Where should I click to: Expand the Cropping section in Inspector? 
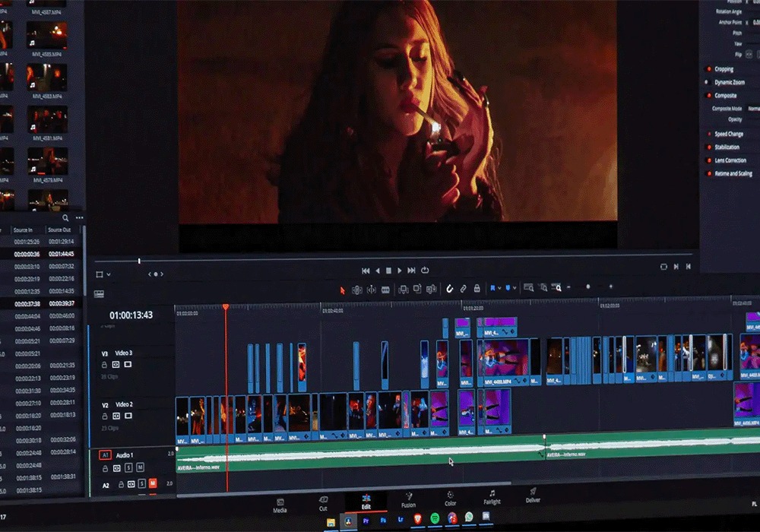coord(724,69)
